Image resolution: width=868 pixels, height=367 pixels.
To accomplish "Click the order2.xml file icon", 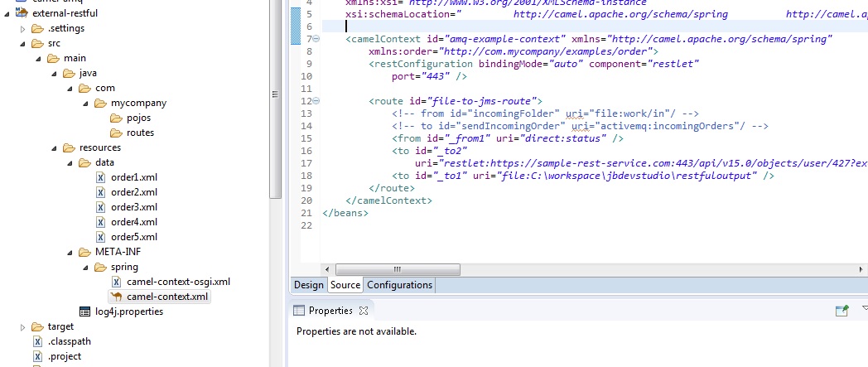I will pos(101,193).
